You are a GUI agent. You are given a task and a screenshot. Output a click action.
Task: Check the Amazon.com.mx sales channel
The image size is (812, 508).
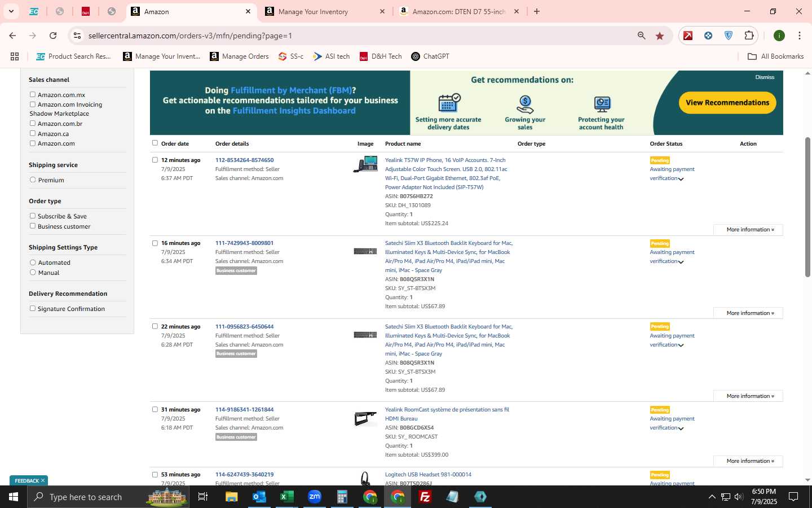[33, 95]
